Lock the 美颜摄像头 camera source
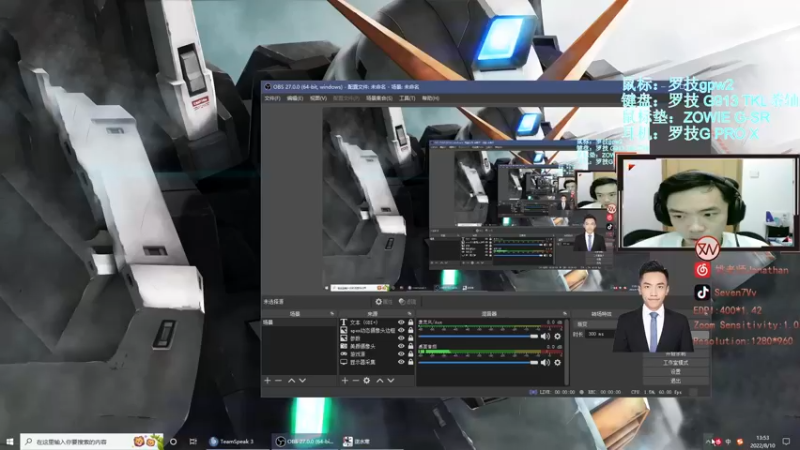Viewport: 800px width, 450px height. tap(410, 346)
